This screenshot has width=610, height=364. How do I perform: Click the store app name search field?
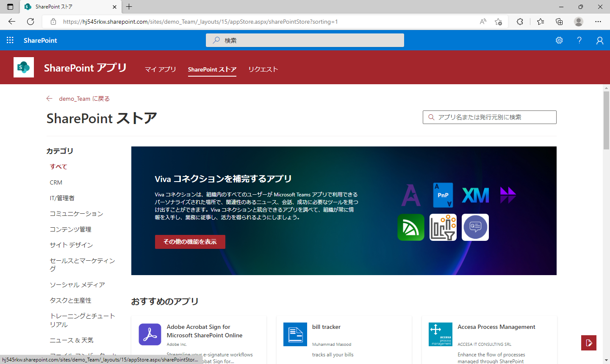point(490,117)
